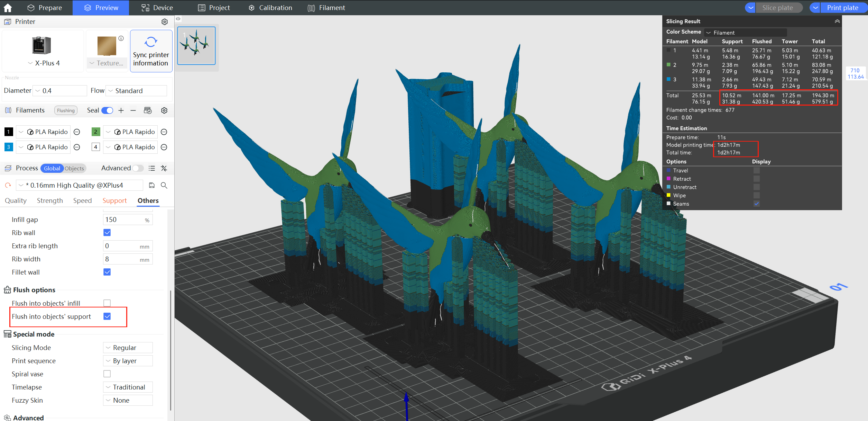Go to the Home screen icon
Image resolution: width=868 pixels, height=421 pixels.
click(x=8, y=8)
